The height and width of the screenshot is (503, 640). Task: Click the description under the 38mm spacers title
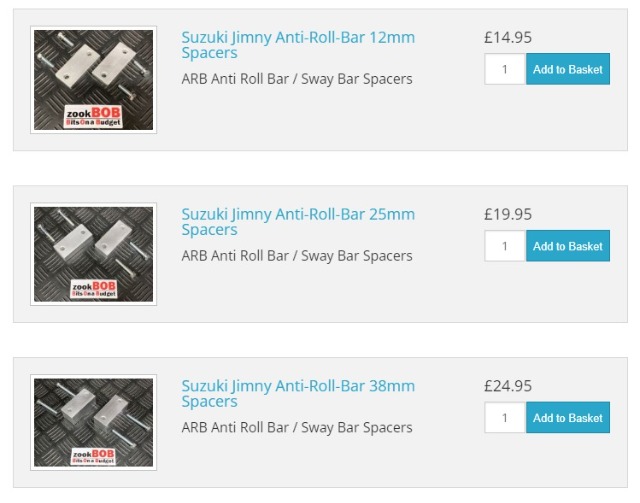click(297, 427)
